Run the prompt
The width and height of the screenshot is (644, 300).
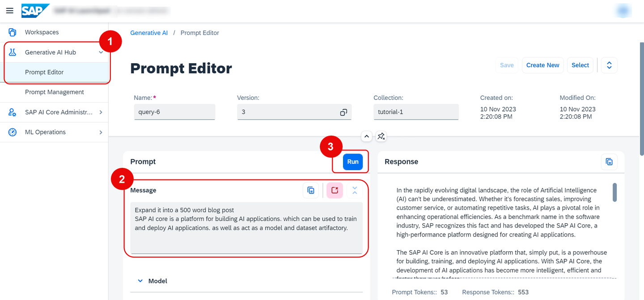pos(353,162)
